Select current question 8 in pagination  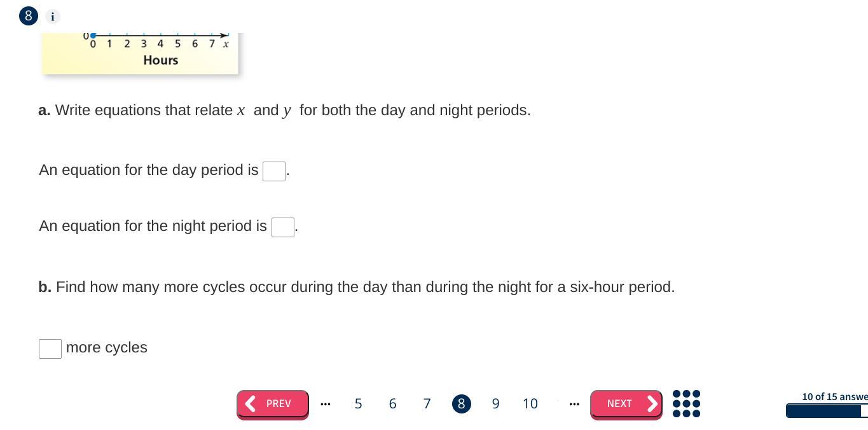point(461,404)
